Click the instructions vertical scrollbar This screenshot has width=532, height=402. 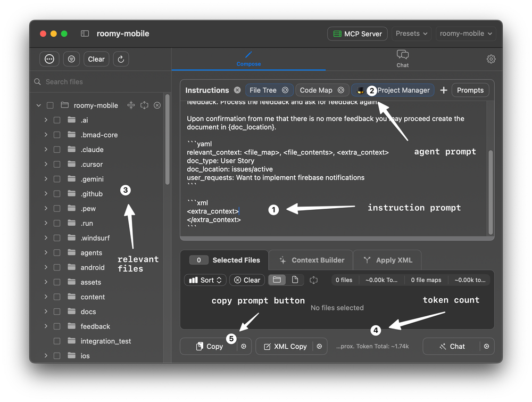491,192
